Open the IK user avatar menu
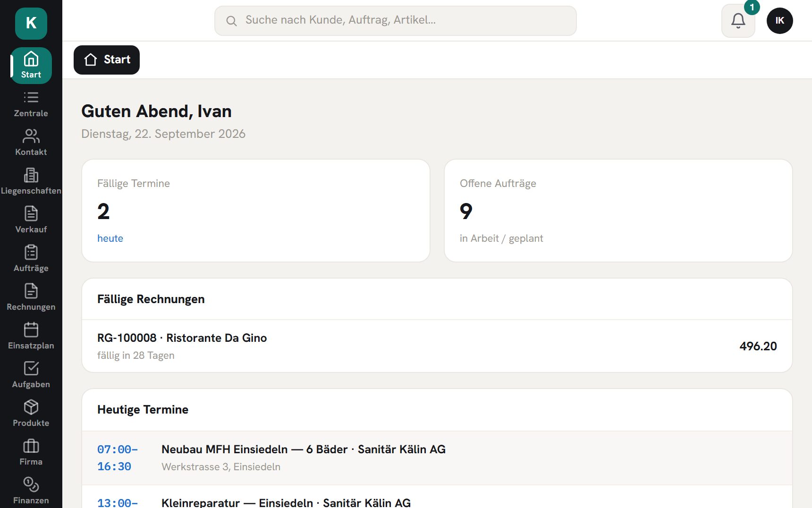 [780, 21]
